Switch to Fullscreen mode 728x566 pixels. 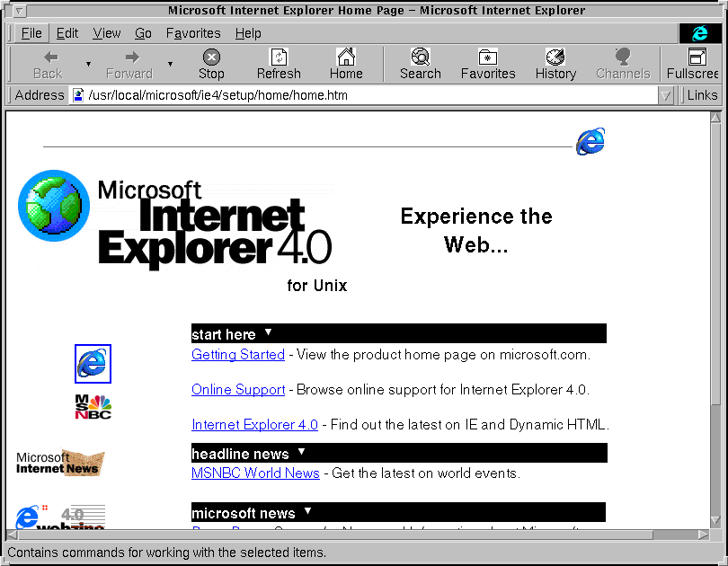pos(692,65)
